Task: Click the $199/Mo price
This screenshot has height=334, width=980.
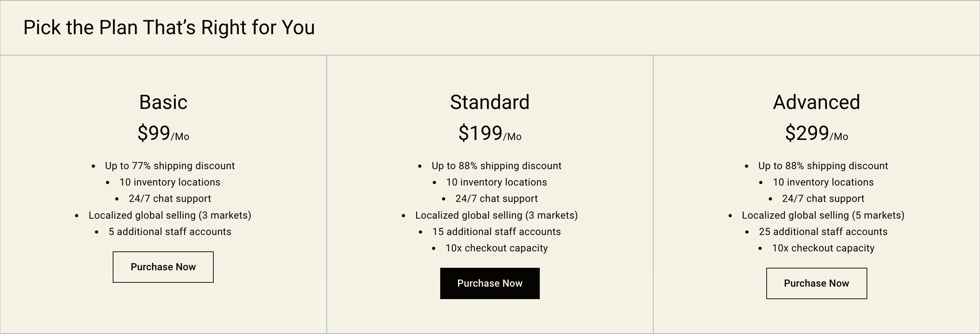Action: point(490,133)
